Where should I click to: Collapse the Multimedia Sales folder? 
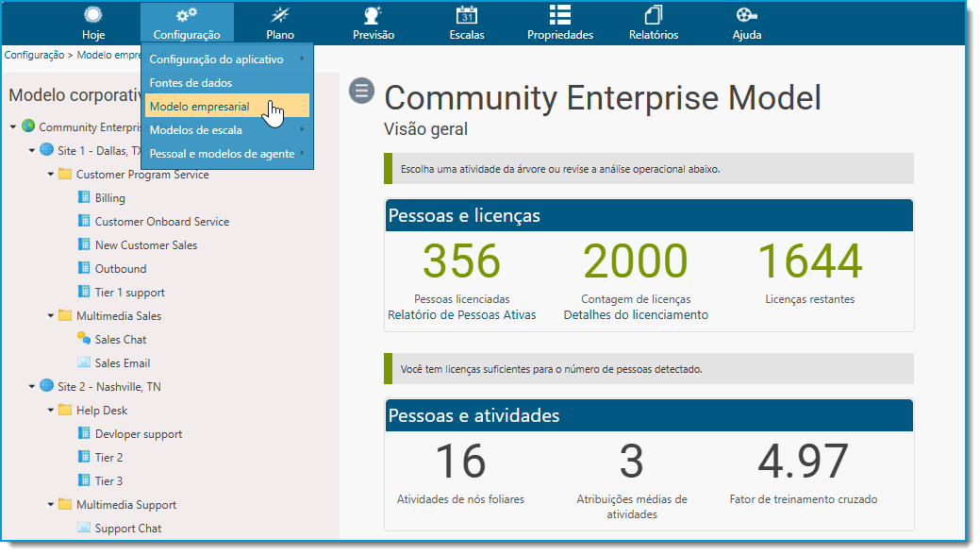tap(51, 316)
